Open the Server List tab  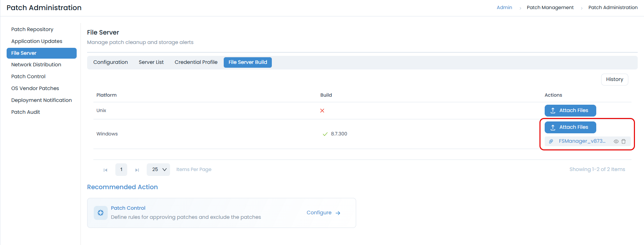151,62
